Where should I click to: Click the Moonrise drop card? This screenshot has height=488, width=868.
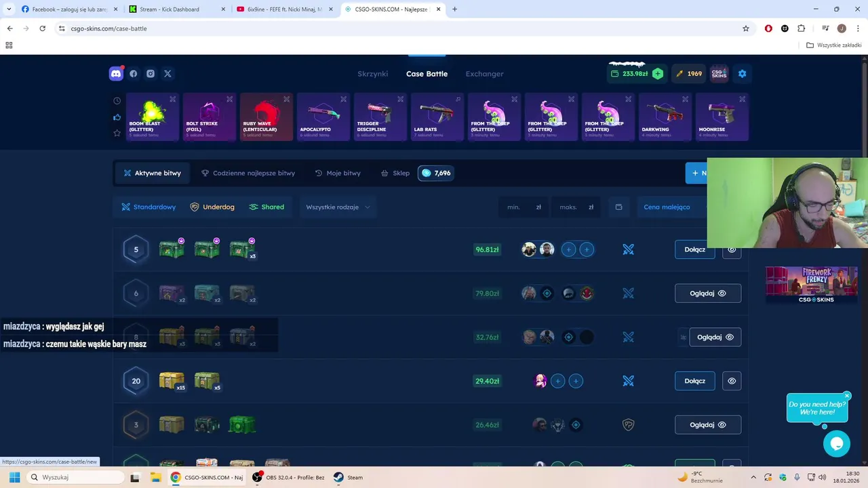tap(722, 117)
